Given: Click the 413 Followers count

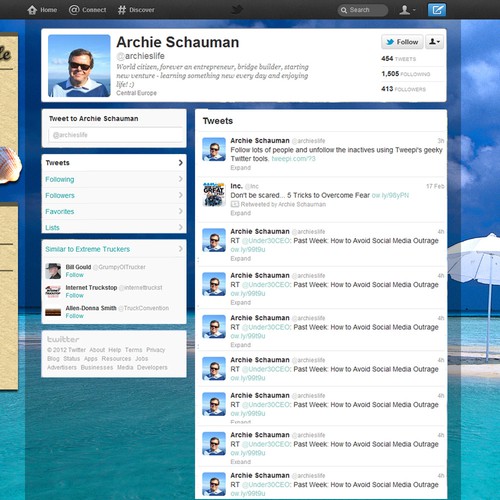Looking at the screenshot, I should [x=403, y=89].
